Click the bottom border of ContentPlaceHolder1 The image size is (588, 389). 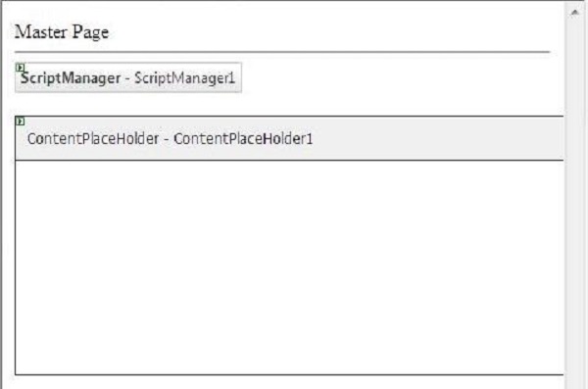tap(289, 374)
